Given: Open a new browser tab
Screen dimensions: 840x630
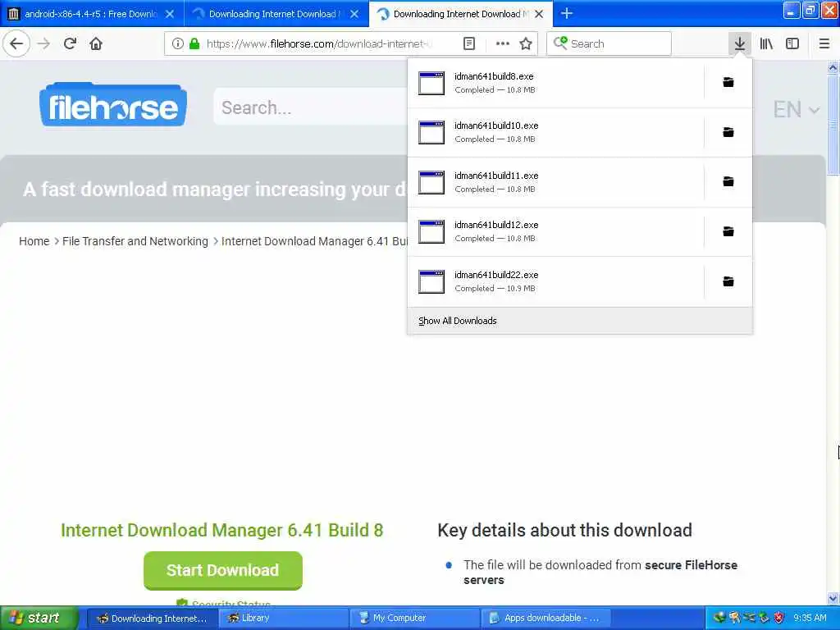Looking at the screenshot, I should pyautogui.click(x=566, y=13).
